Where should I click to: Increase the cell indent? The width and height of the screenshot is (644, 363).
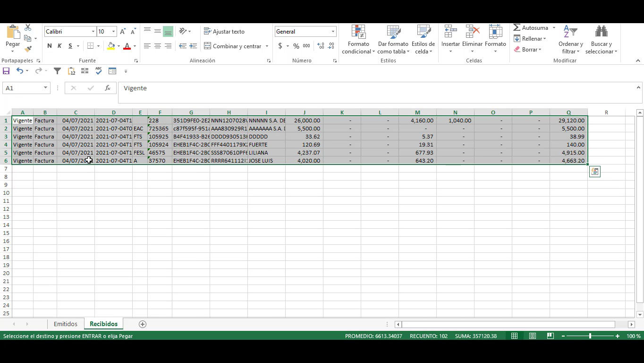tap(193, 46)
